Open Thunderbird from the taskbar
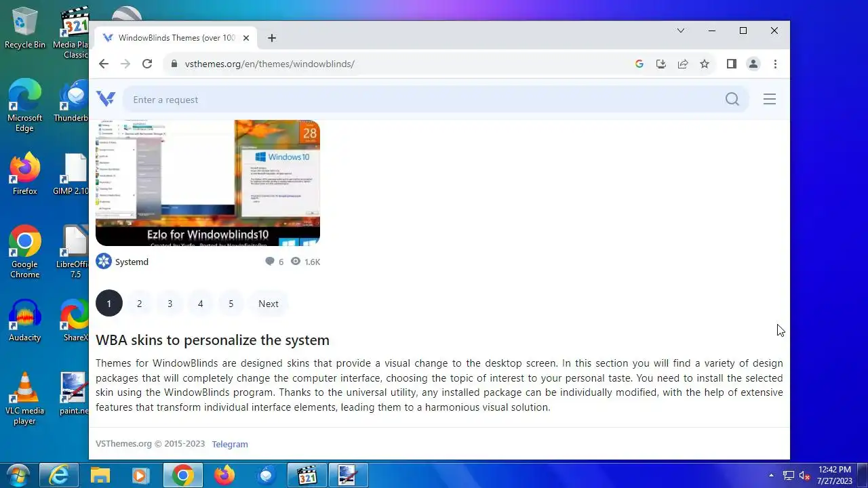The image size is (868, 488). (266, 475)
